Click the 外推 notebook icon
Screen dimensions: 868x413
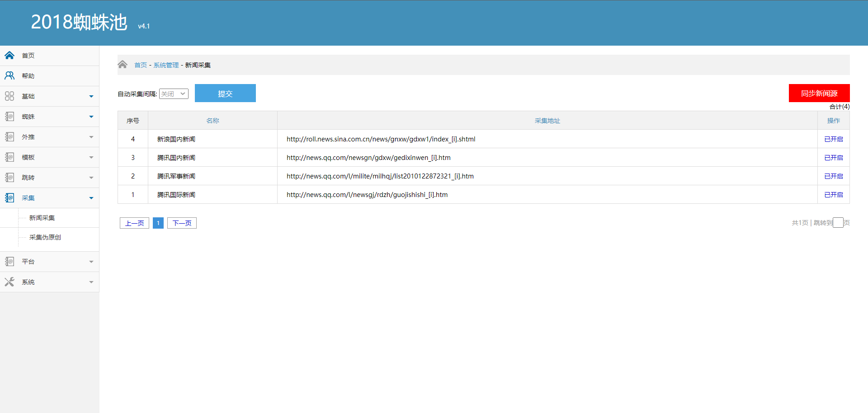9,137
